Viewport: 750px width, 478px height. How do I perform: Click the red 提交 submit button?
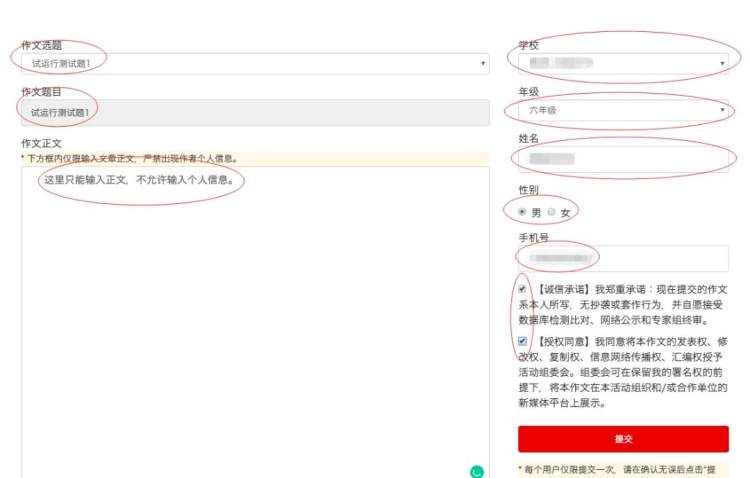(x=623, y=439)
